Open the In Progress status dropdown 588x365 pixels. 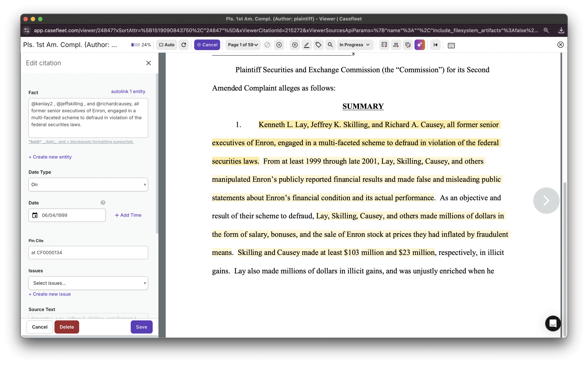pyautogui.click(x=355, y=45)
